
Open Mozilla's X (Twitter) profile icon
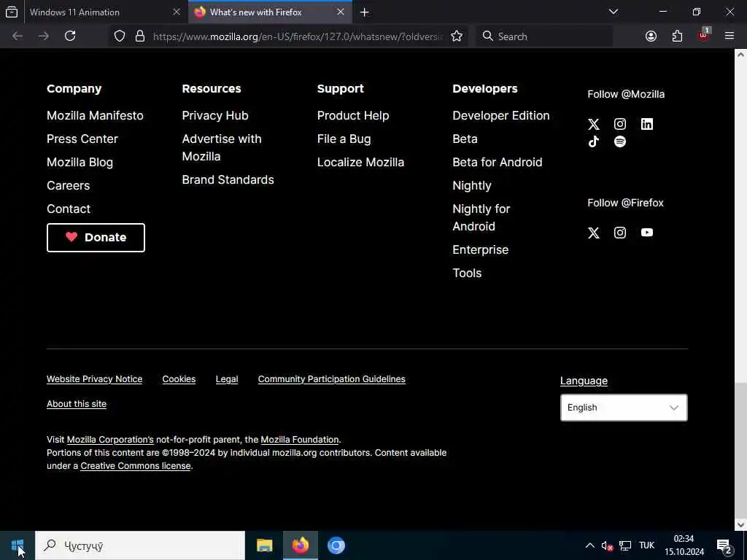[593, 124]
